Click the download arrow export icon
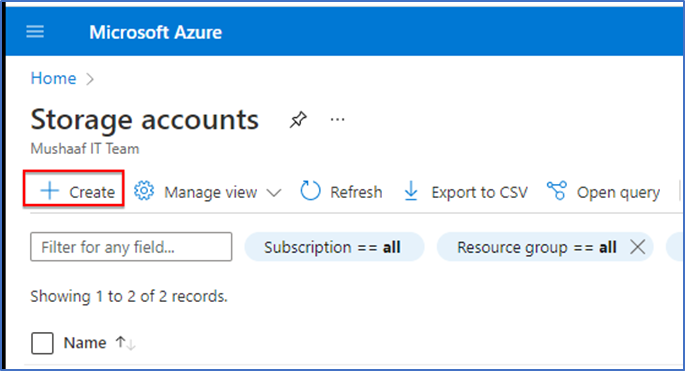The width and height of the screenshot is (685, 371). [x=411, y=191]
